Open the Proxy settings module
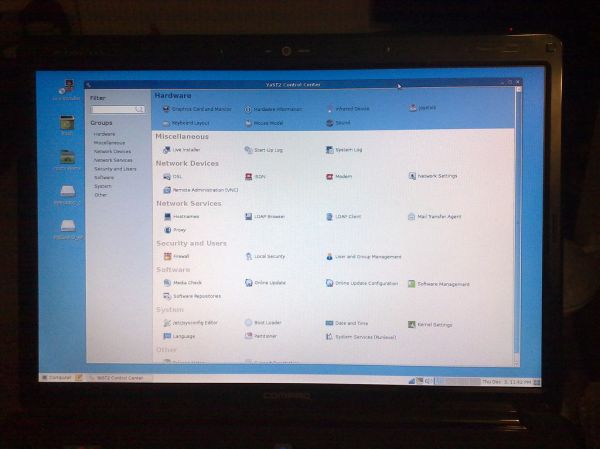The image size is (600, 449). point(175,230)
